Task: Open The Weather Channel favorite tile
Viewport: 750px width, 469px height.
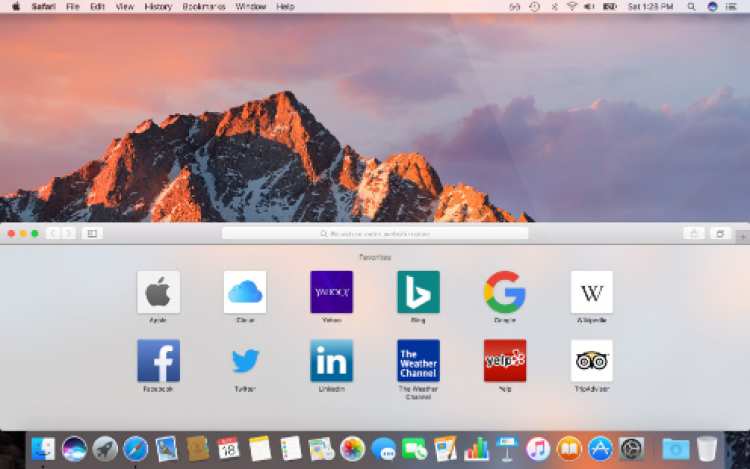Action: click(419, 361)
